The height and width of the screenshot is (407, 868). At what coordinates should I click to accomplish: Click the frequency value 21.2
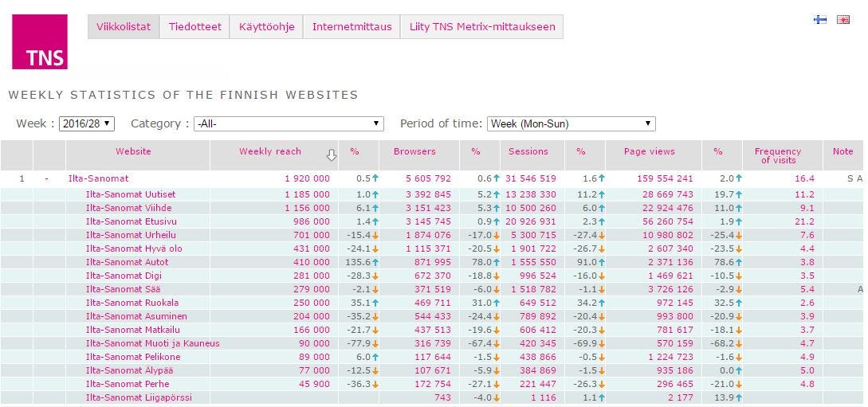[804, 221]
